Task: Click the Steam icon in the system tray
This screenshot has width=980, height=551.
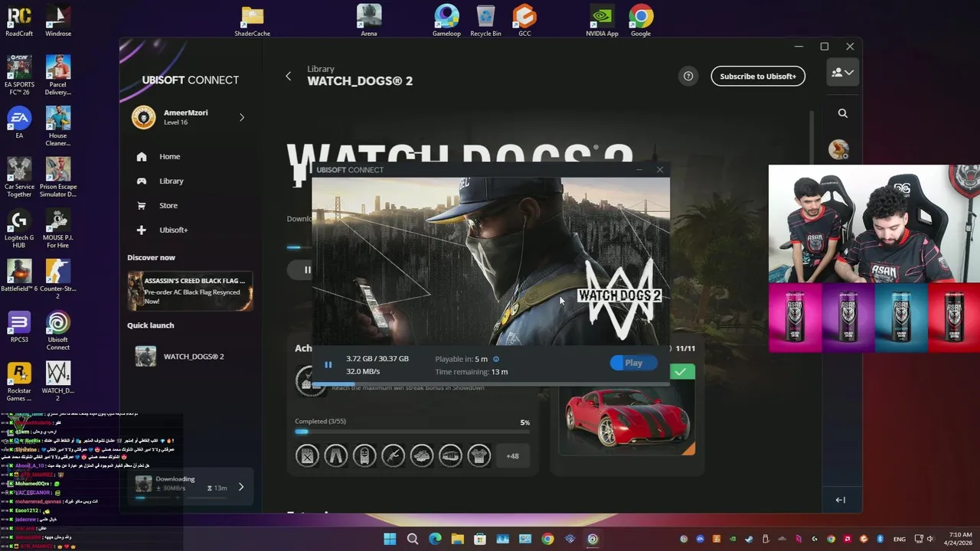Action: tap(749, 539)
